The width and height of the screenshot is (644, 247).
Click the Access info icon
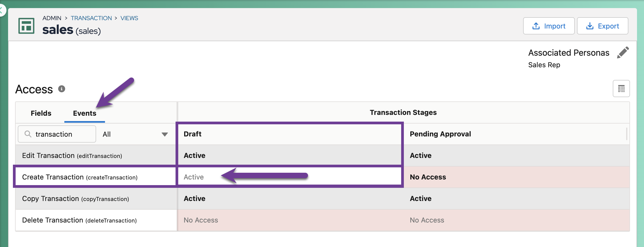[62, 89]
